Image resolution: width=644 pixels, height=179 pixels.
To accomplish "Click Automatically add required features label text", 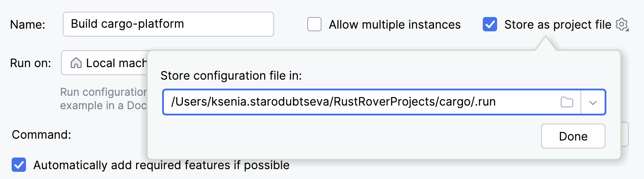I will pyautogui.click(x=161, y=165).
